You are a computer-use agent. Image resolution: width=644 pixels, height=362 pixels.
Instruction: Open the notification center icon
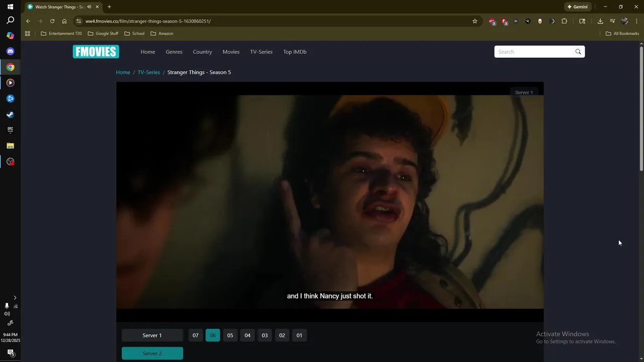(10, 353)
